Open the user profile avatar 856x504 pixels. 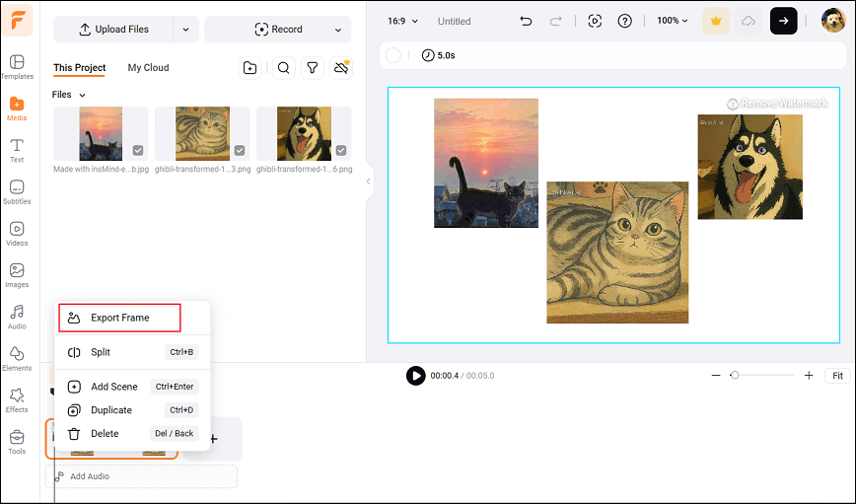tap(833, 21)
